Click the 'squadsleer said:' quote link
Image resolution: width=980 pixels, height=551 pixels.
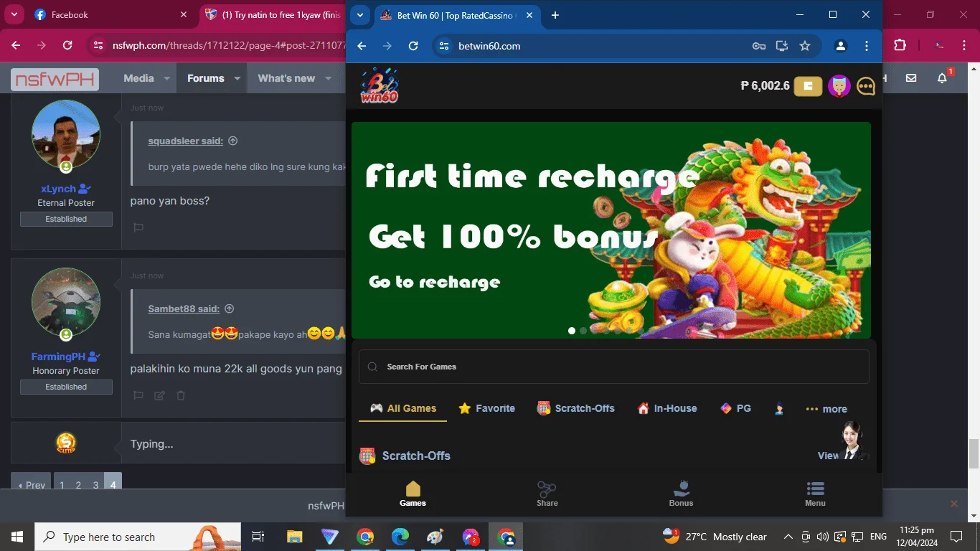(x=185, y=141)
